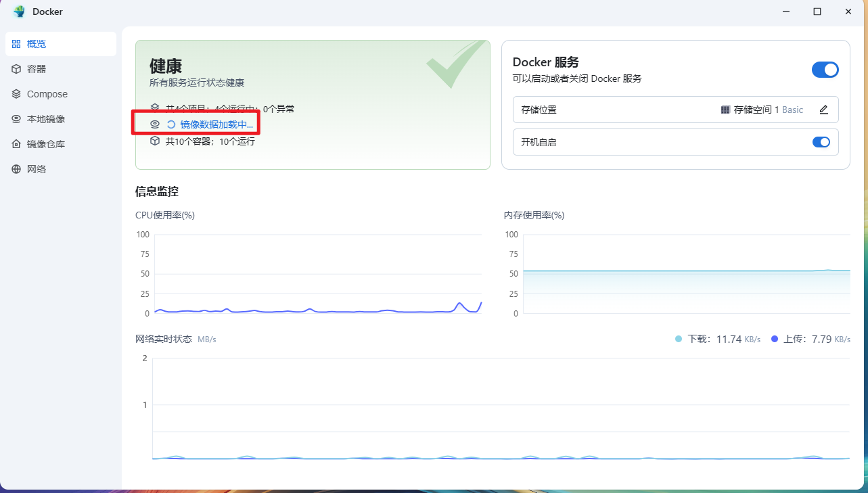
Task: Click the image disc icon in health card
Action: pos(155,124)
